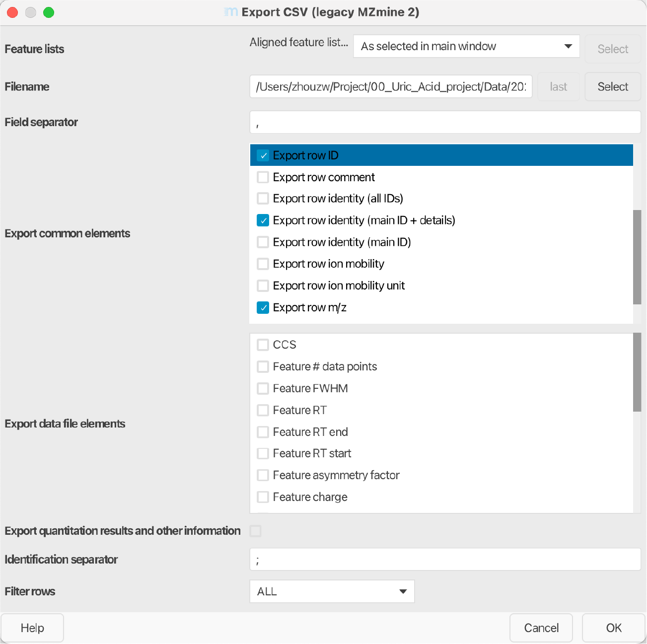Cancel the Export CSV dialog

coord(541,628)
